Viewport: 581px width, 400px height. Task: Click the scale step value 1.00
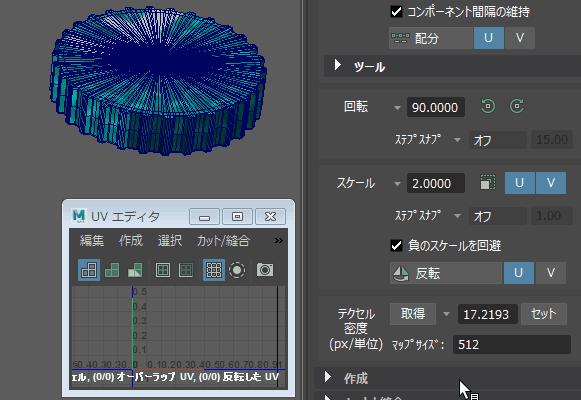tap(552, 216)
